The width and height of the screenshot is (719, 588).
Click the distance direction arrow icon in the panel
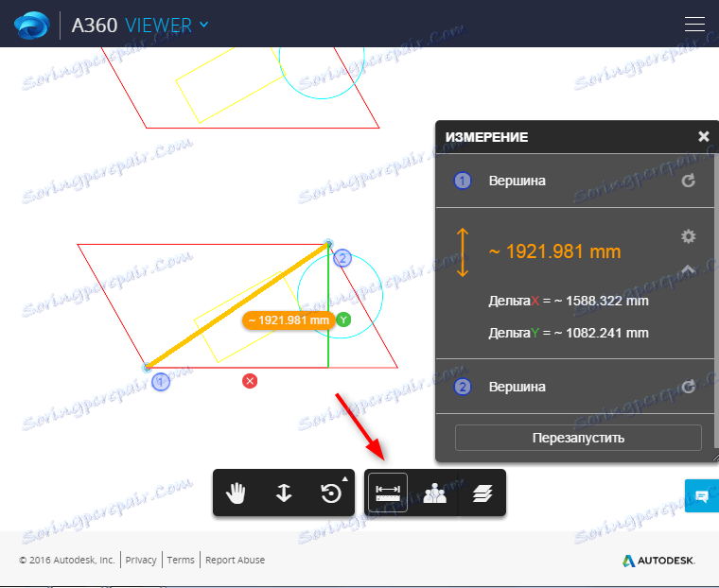click(463, 252)
